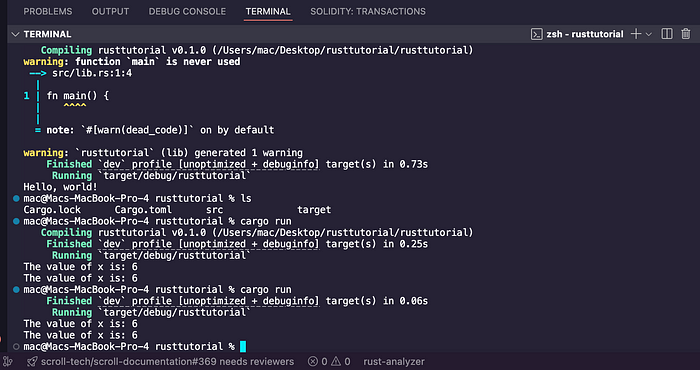Open errors count in status bar

click(318, 362)
